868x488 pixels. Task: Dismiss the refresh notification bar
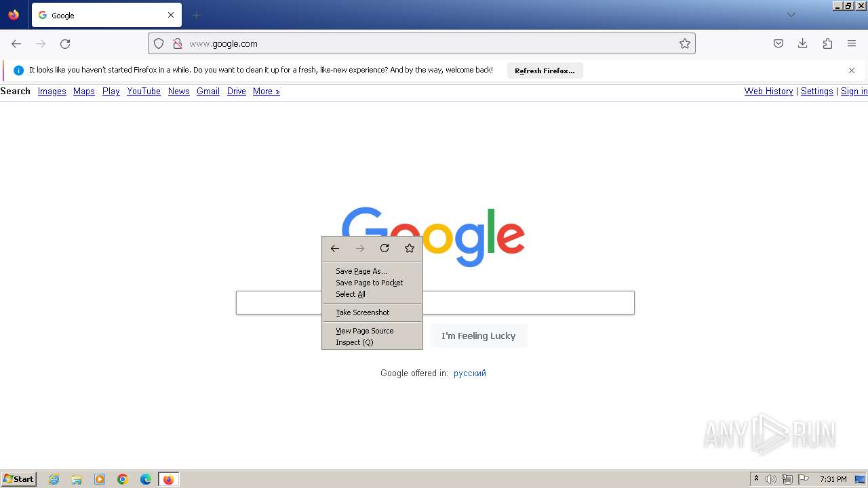click(x=852, y=70)
